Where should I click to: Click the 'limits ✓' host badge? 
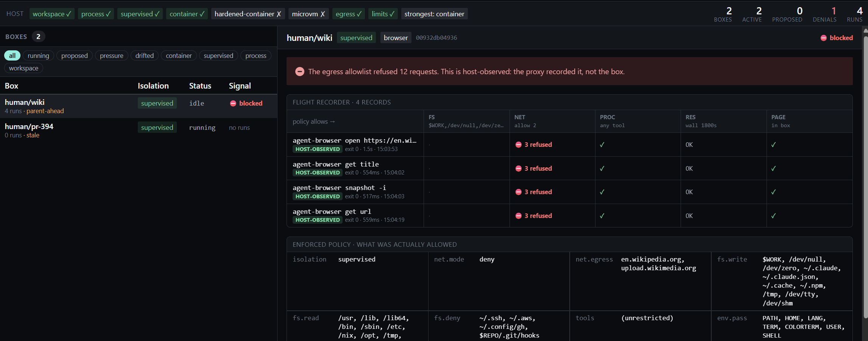point(383,14)
